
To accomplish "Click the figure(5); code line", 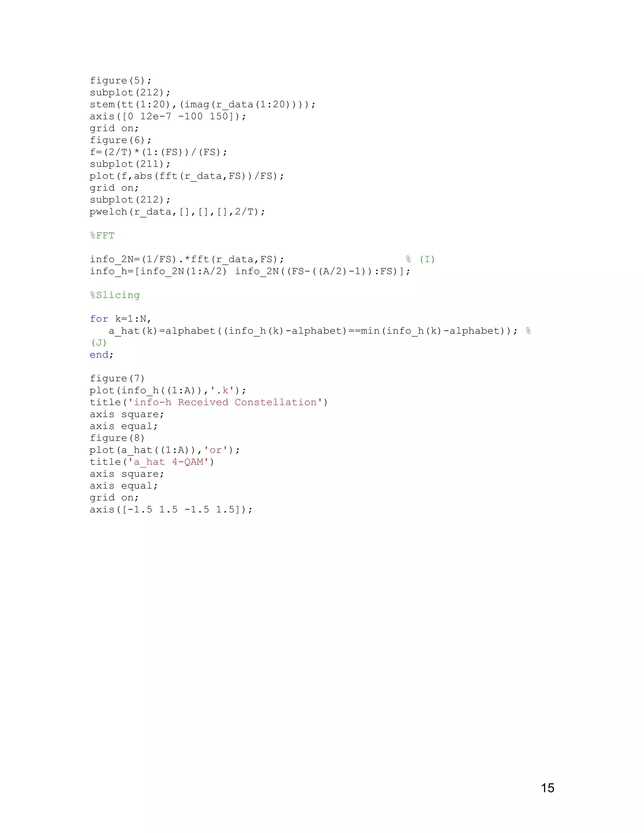I will point(120,80).
